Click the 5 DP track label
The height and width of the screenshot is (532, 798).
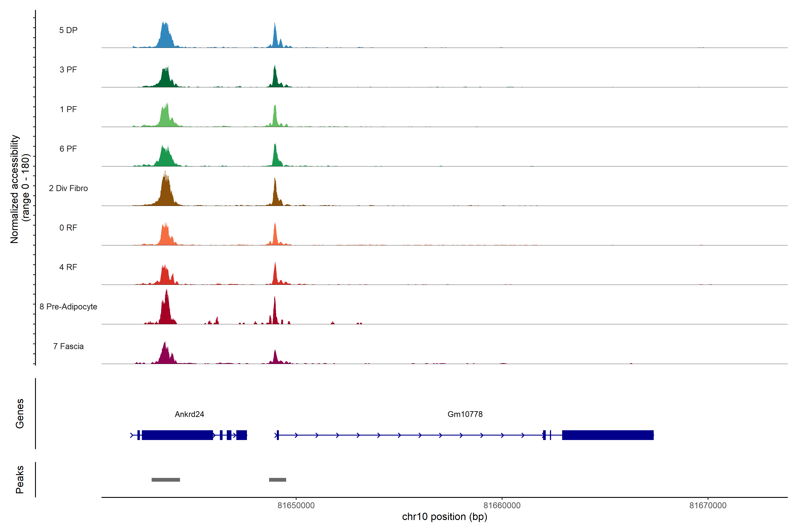point(68,30)
